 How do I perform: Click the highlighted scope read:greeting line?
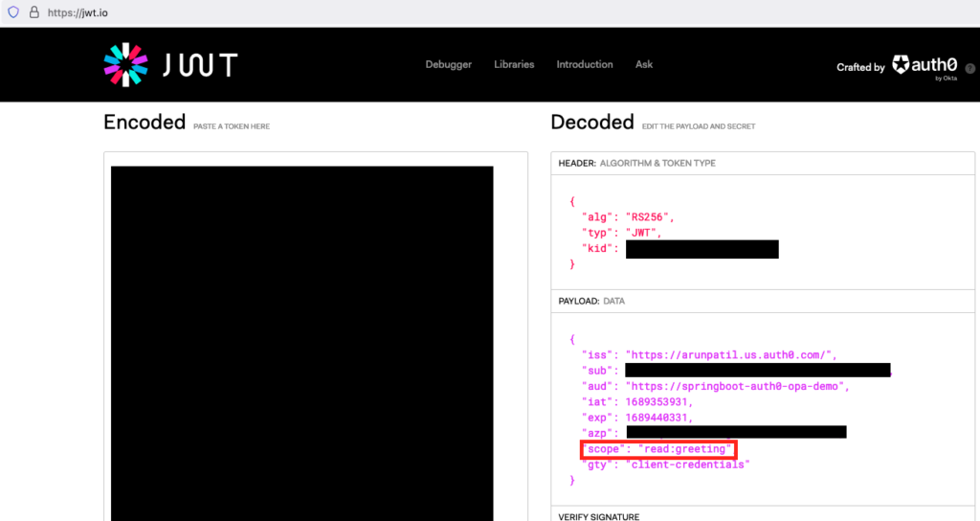tap(658, 449)
